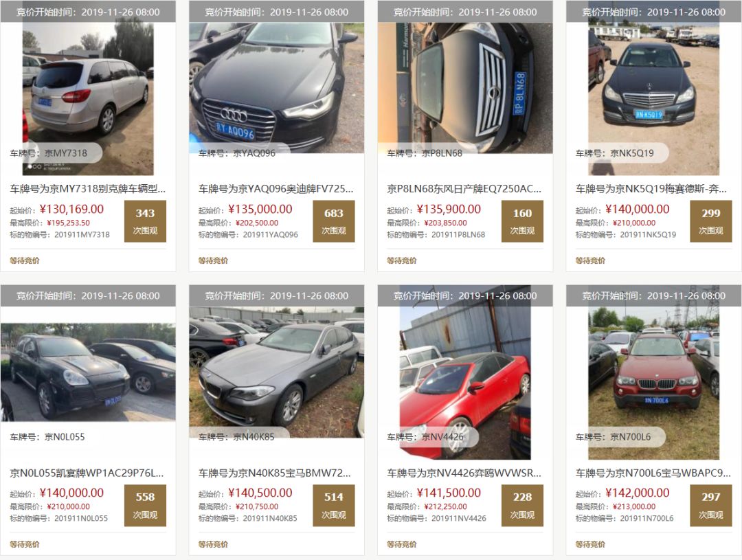Open the 京P8LN68 Dongfeng Nissan photo
This screenshot has width=742, height=560.
click(x=464, y=87)
